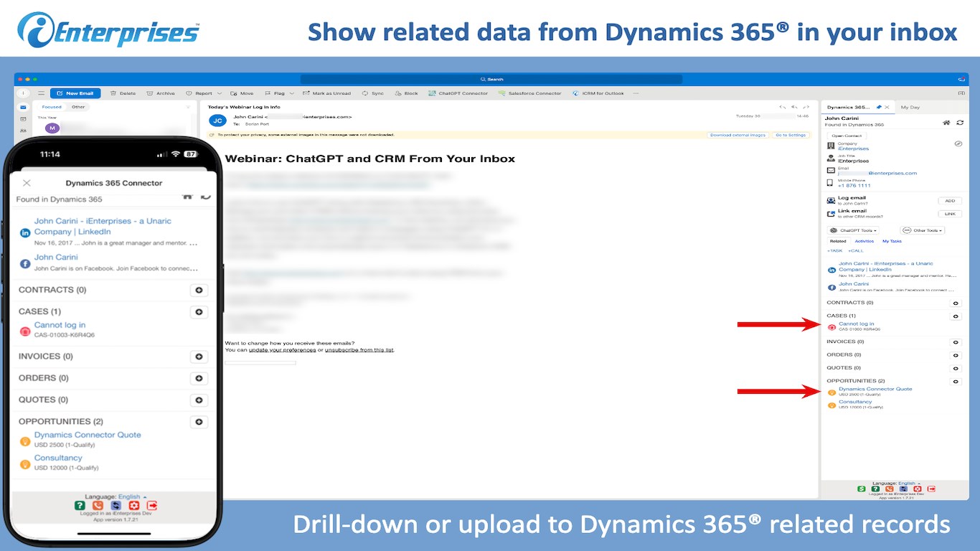Select the Focused inbox tab
Image resolution: width=980 pixels, height=551 pixels.
tap(52, 107)
